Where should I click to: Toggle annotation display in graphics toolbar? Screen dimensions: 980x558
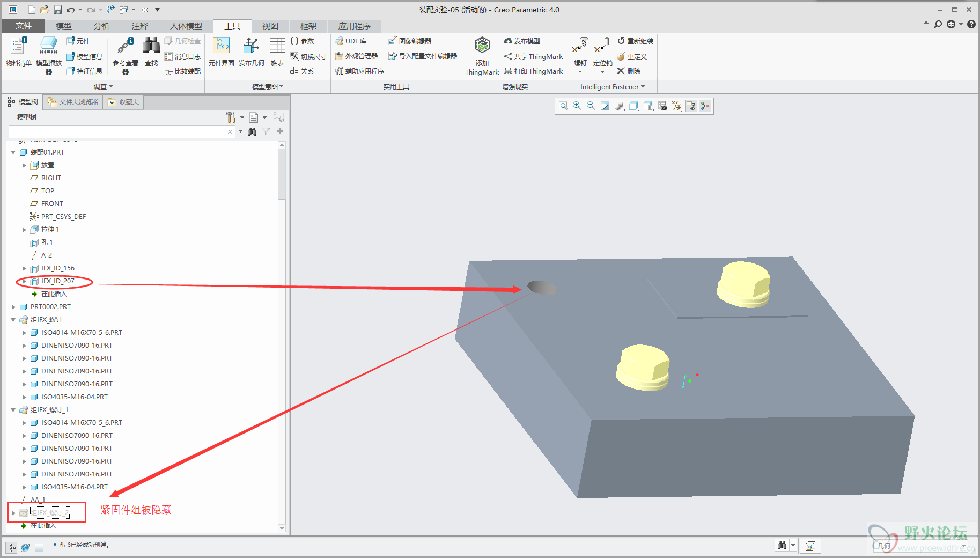coord(691,106)
